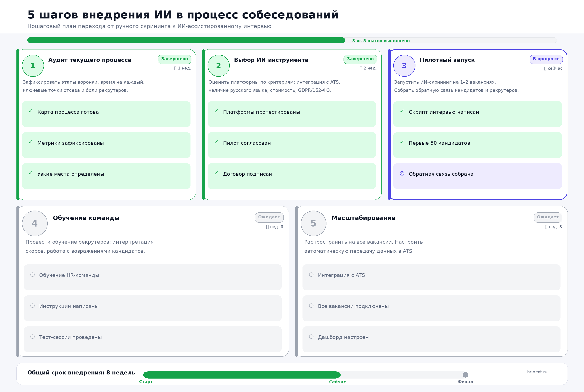Image resolution: width=584 pixels, height=392 pixels.
Task: Select the Пилотный запуск heading
Action: (x=447, y=60)
